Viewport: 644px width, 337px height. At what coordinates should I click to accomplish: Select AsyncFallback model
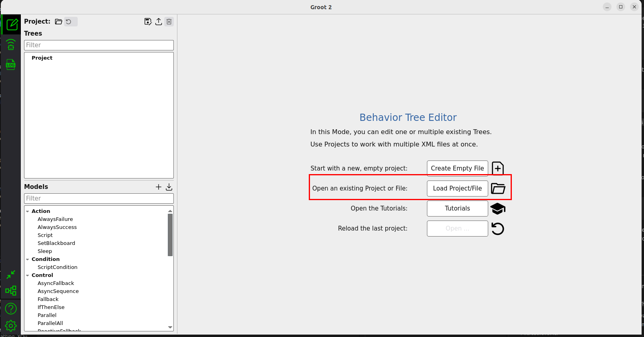pyautogui.click(x=56, y=283)
